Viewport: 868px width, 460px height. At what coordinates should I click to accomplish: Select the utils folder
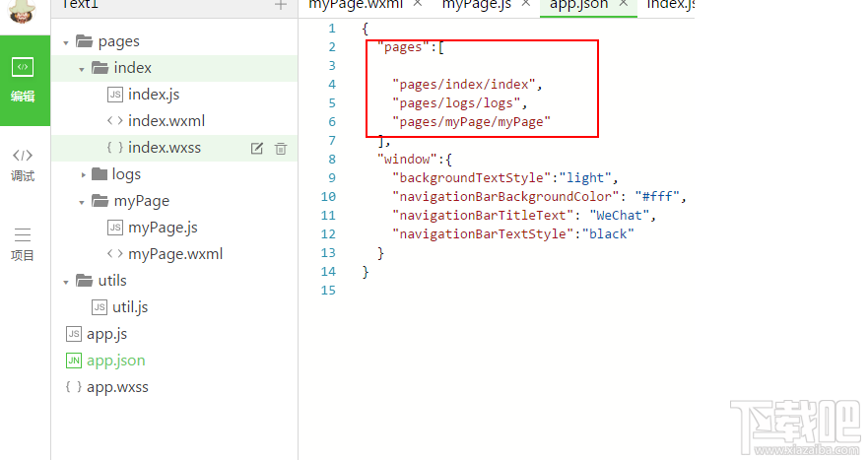click(x=174, y=281)
